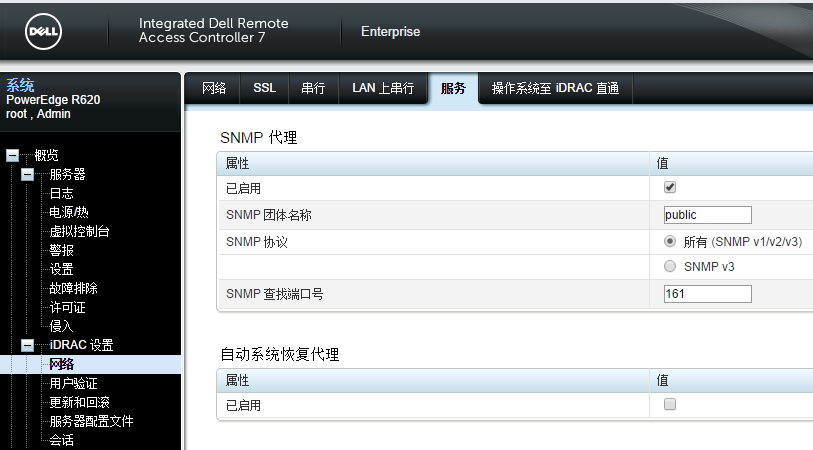Switch to the 网络 tab
The image size is (813, 450).
(214, 88)
